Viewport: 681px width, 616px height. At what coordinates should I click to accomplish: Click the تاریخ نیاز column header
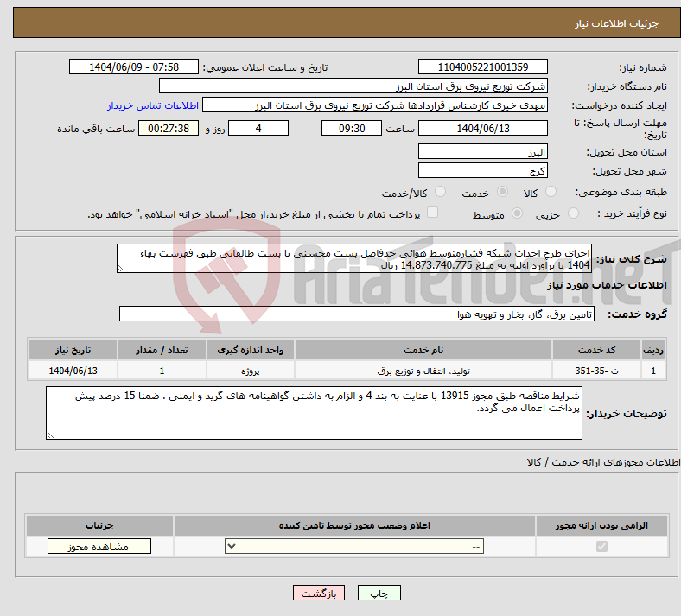click(x=73, y=350)
